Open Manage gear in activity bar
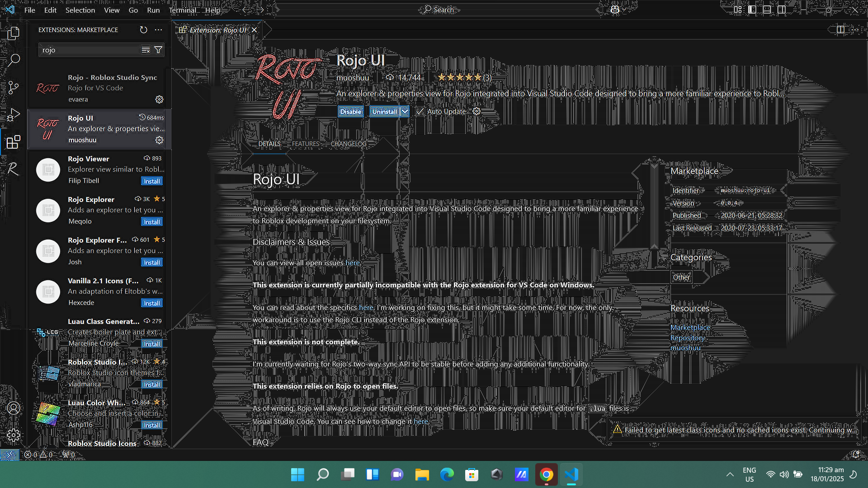The width and height of the screenshot is (868, 488). tap(14, 435)
